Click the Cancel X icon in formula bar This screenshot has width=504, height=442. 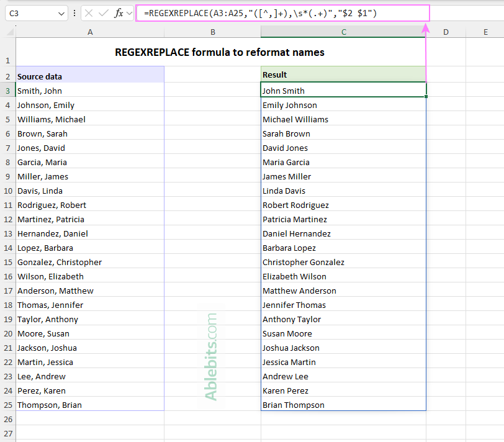click(x=89, y=13)
